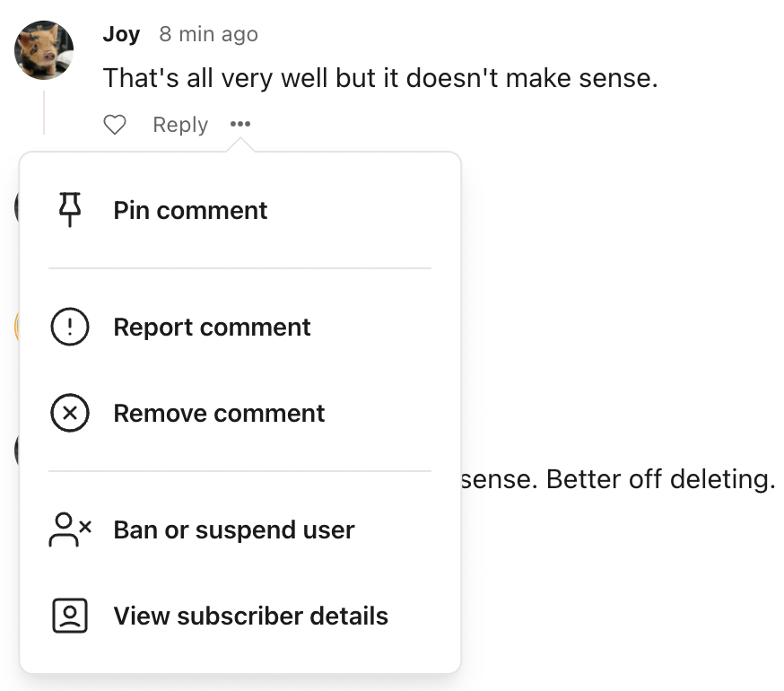Click the orange-ringed avatar behind the menu
The image size is (784, 691).
pyautogui.click(x=17, y=327)
